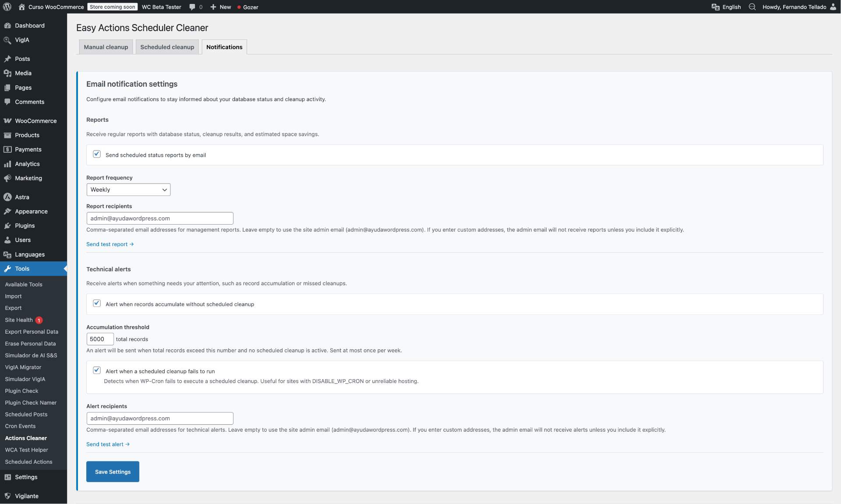Click the Analytics bar chart icon
Viewport: 841px width, 504px height.
coord(7,164)
